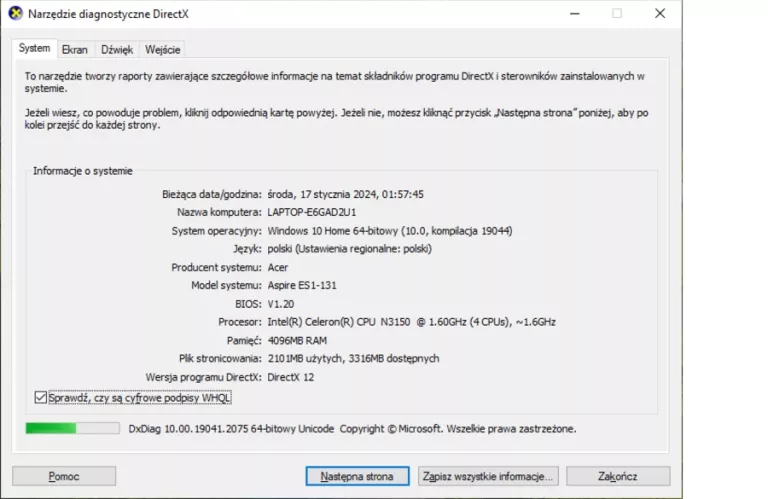Click the window title Narzędzie diagnostyczne DirectX
The image size is (768, 499).
[x=108, y=14]
